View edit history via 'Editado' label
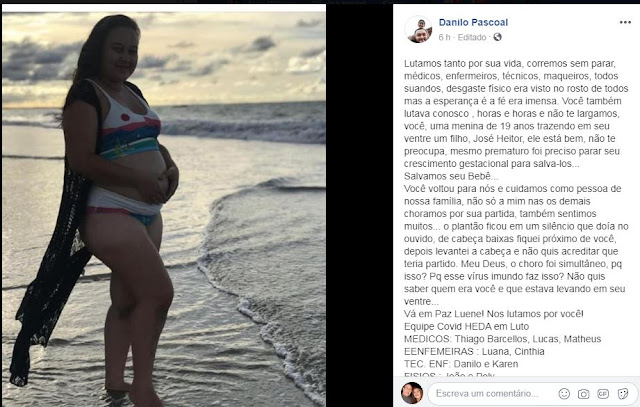The image size is (640, 407). pos(472,38)
